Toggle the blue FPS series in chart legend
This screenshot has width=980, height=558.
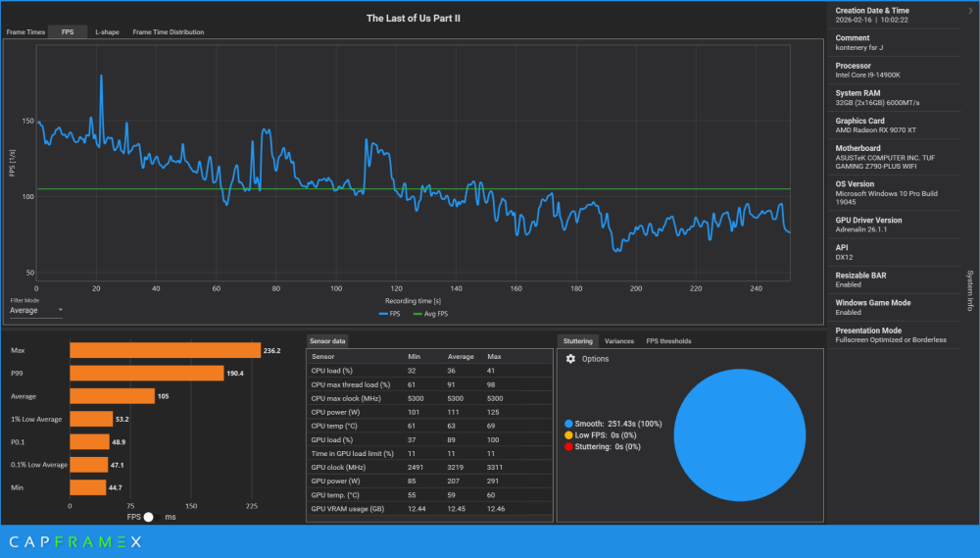387,314
